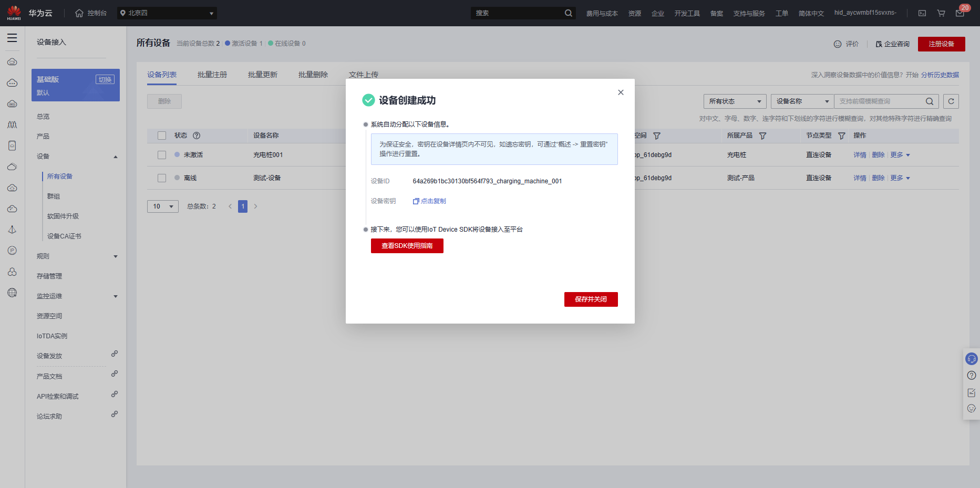Click 删除 for 测试-设备 row

[878, 178]
